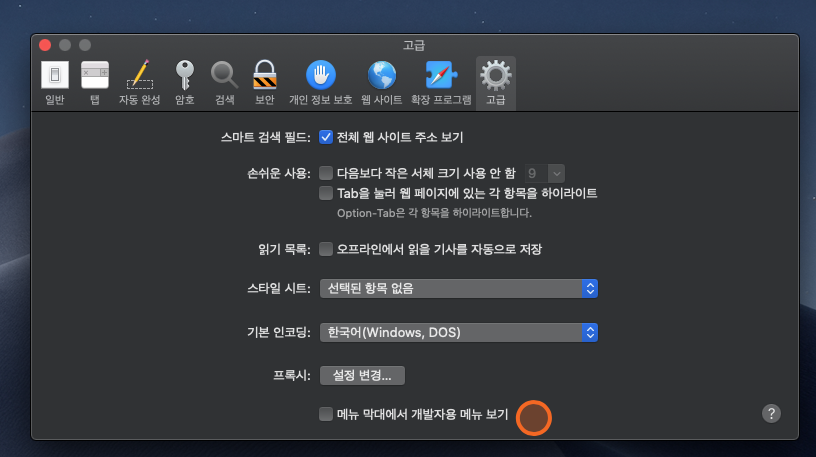Open the 기본 인코딩 encoding dropdown
The height and width of the screenshot is (457, 816).
pos(458,333)
